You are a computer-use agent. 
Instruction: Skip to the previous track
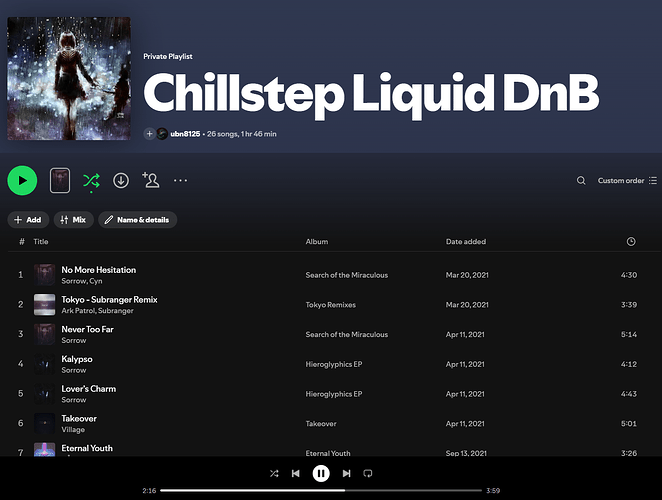point(296,473)
